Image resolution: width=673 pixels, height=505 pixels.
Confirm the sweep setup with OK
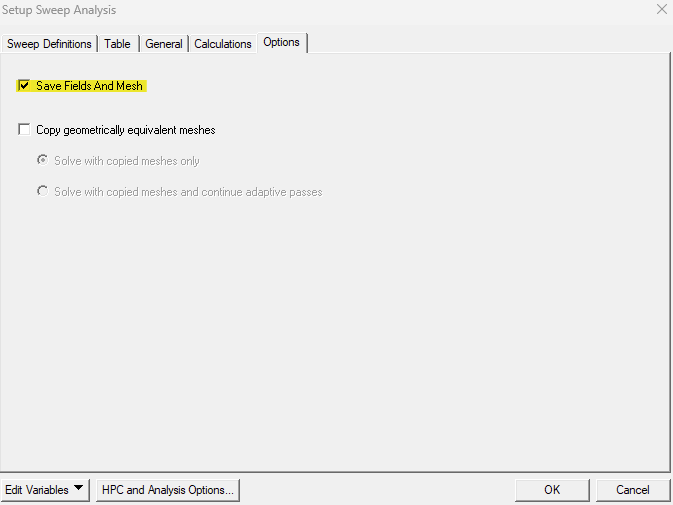[552, 490]
